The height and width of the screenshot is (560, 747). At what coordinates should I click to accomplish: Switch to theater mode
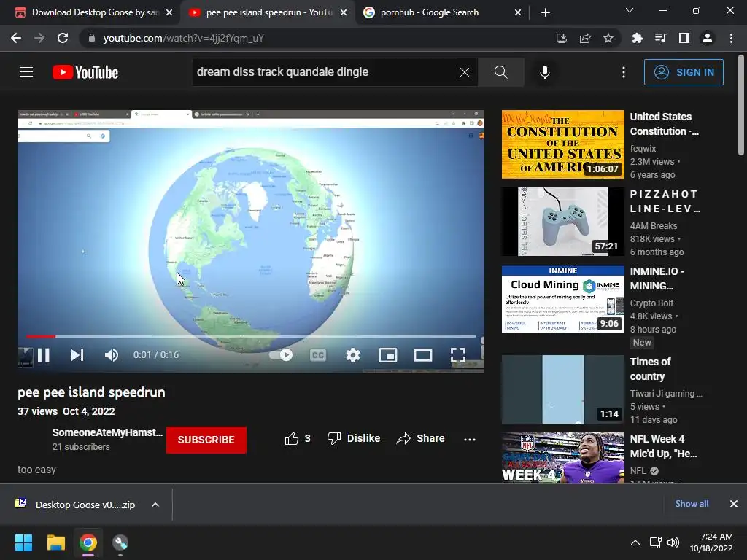tap(423, 355)
